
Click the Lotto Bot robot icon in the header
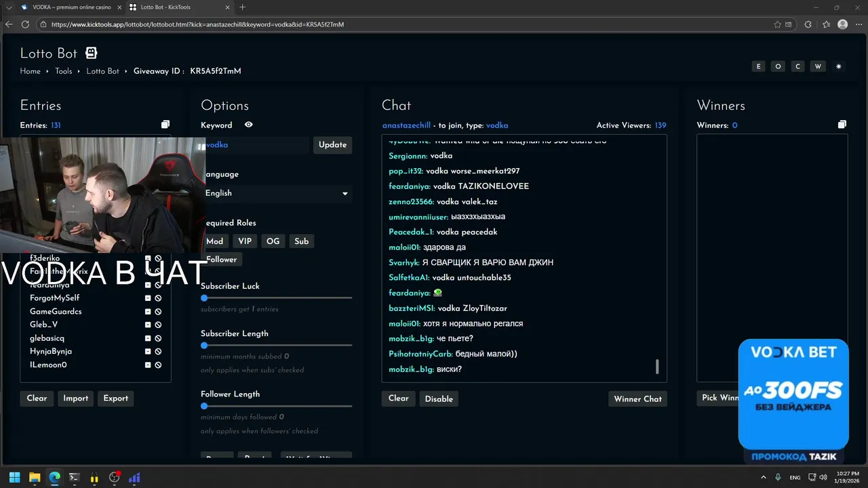coord(92,53)
